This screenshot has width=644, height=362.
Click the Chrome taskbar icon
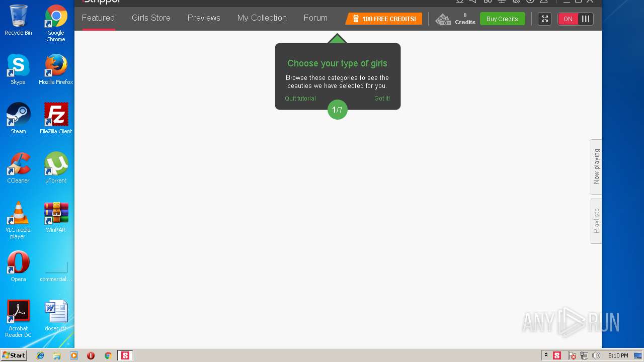point(108,355)
